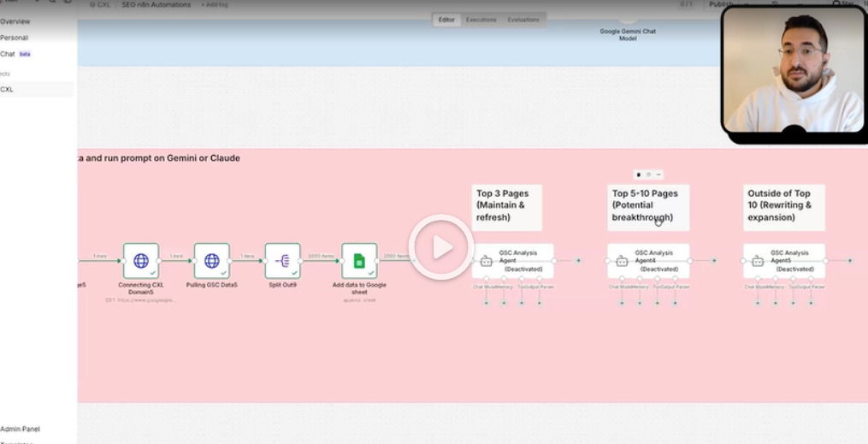
Task: Play the video with the center play button
Action: pos(441,247)
